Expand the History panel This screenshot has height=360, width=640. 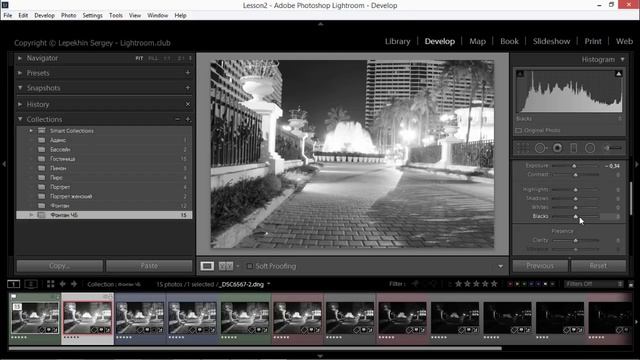click(x=20, y=104)
